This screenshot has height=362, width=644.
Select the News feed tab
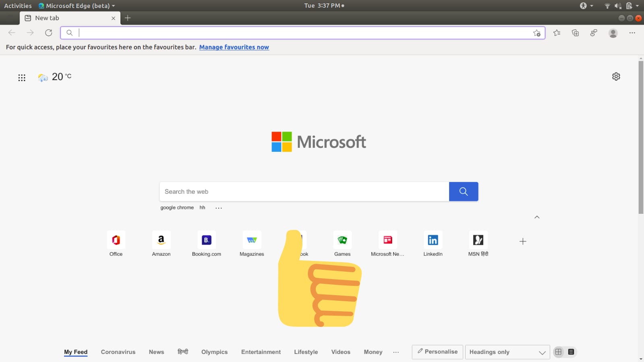[156, 352]
